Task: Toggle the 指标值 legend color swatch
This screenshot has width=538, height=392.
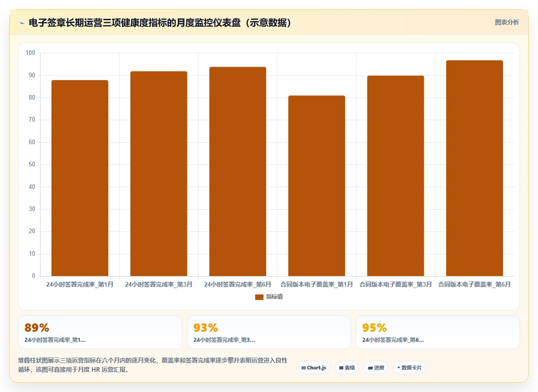Action: tap(259, 297)
